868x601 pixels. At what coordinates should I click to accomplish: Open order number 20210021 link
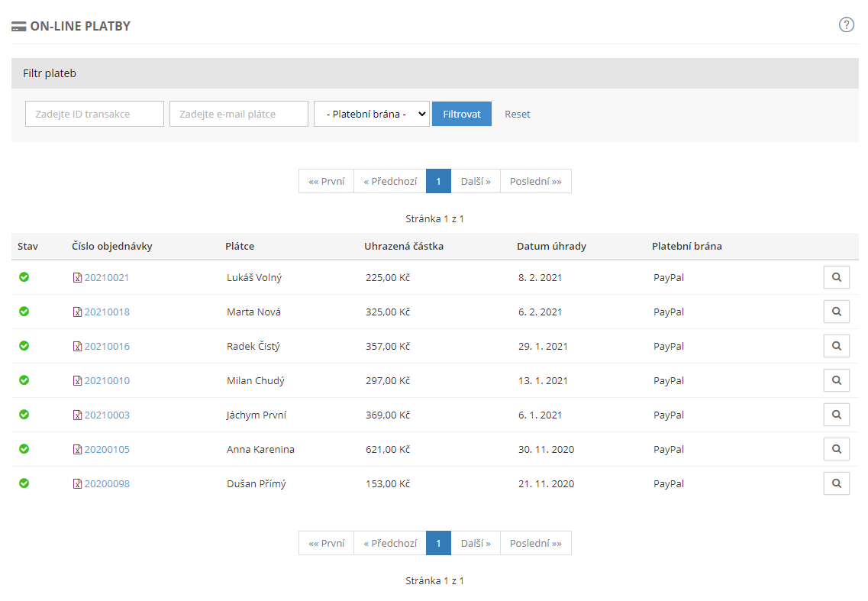106,277
